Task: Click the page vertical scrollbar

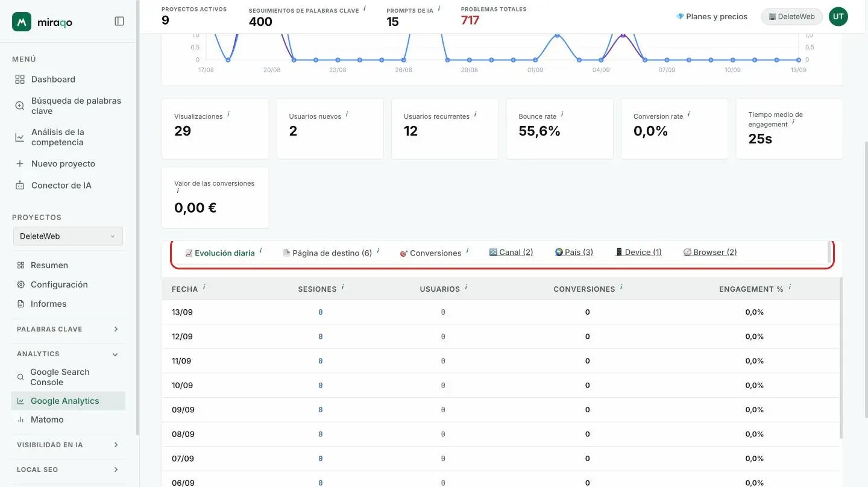Action: 866,280
